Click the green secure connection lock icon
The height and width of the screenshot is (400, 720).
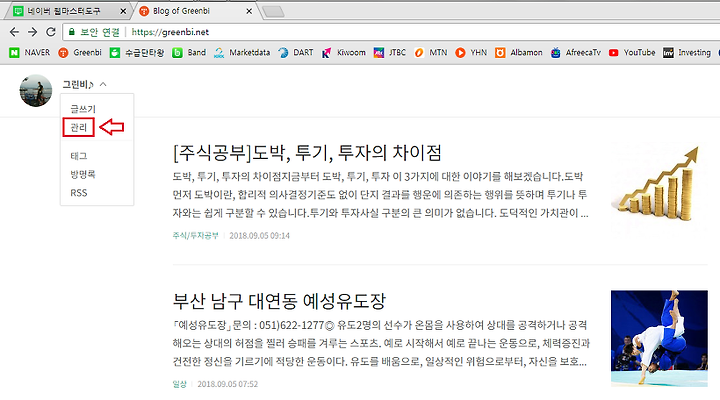pyautogui.click(x=71, y=32)
